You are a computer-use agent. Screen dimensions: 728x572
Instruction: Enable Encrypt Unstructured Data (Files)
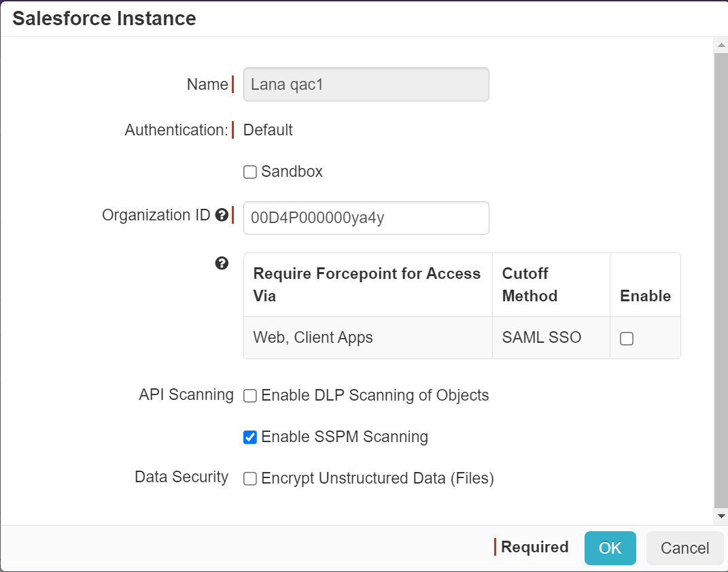tap(249, 479)
